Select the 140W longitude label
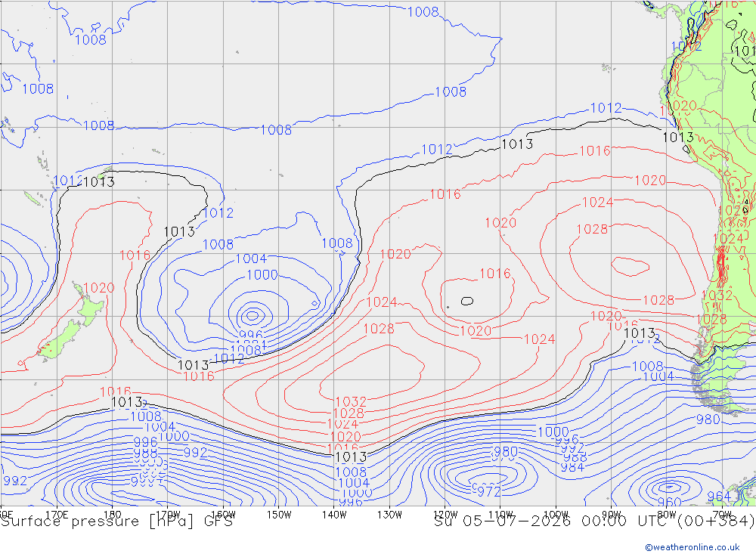Screen dimensions: 756x554 pyautogui.click(x=334, y=515)
